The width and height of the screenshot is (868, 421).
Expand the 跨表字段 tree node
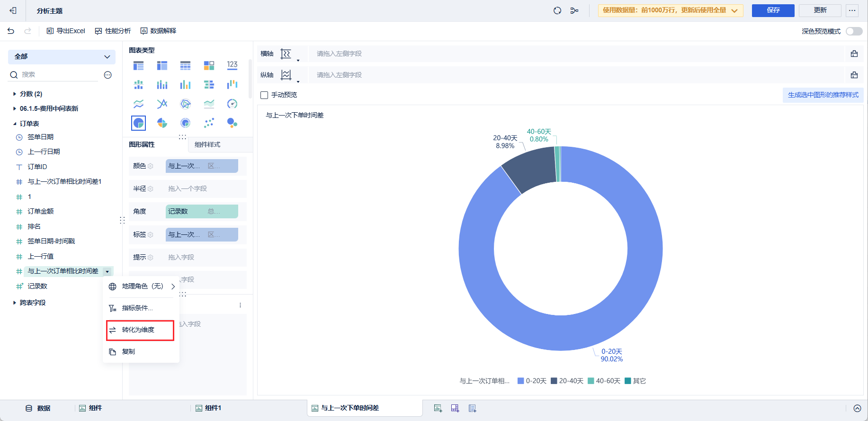click(15, 303)
